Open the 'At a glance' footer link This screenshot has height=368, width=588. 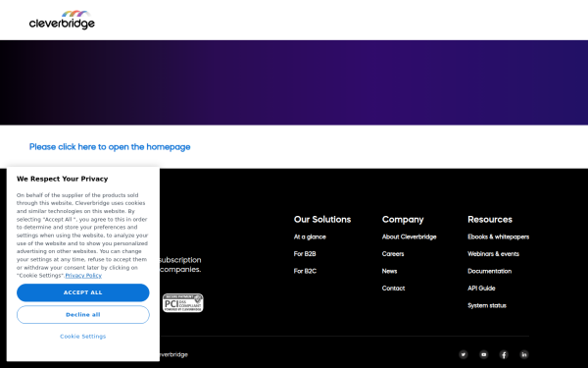[x=310, y=237]
